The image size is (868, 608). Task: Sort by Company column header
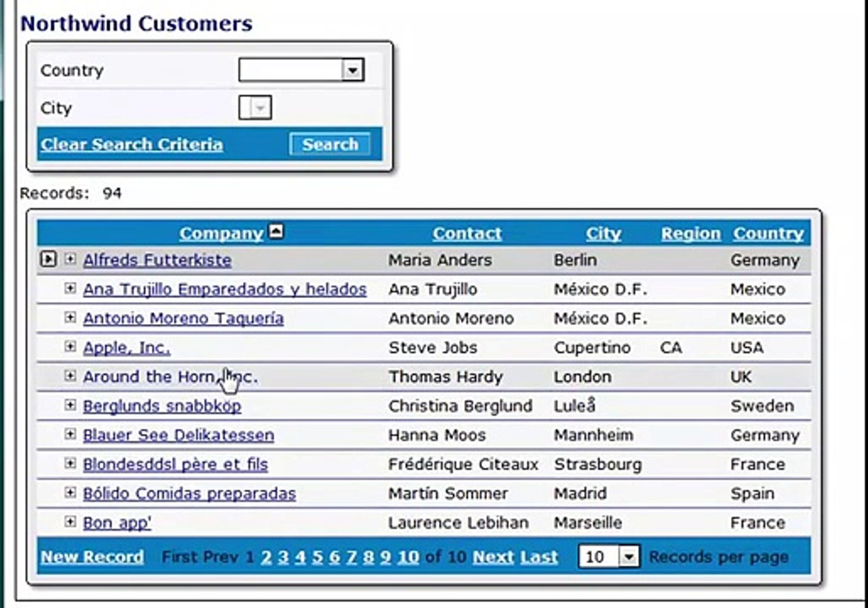click(221, 233)
